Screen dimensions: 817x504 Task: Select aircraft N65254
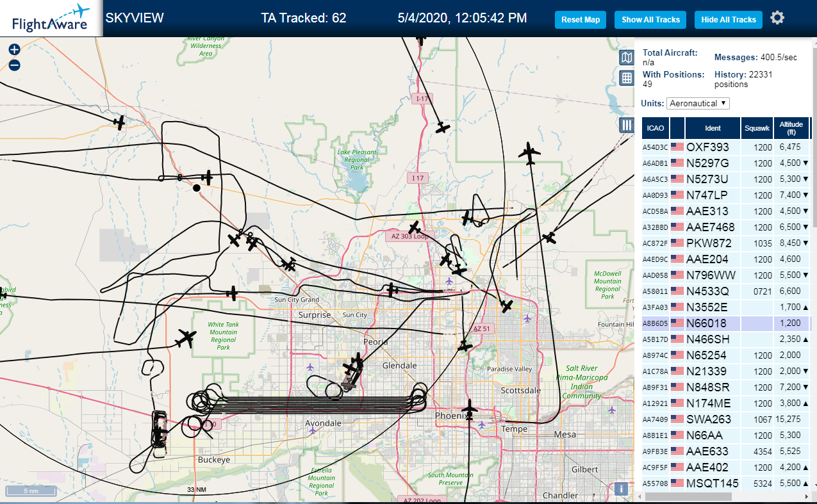tap(726, 355)
